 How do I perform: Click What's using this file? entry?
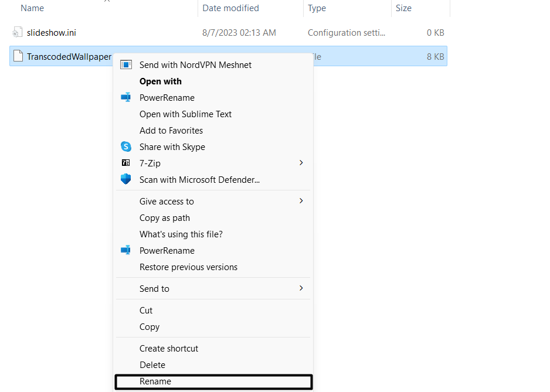click(181, 234)
